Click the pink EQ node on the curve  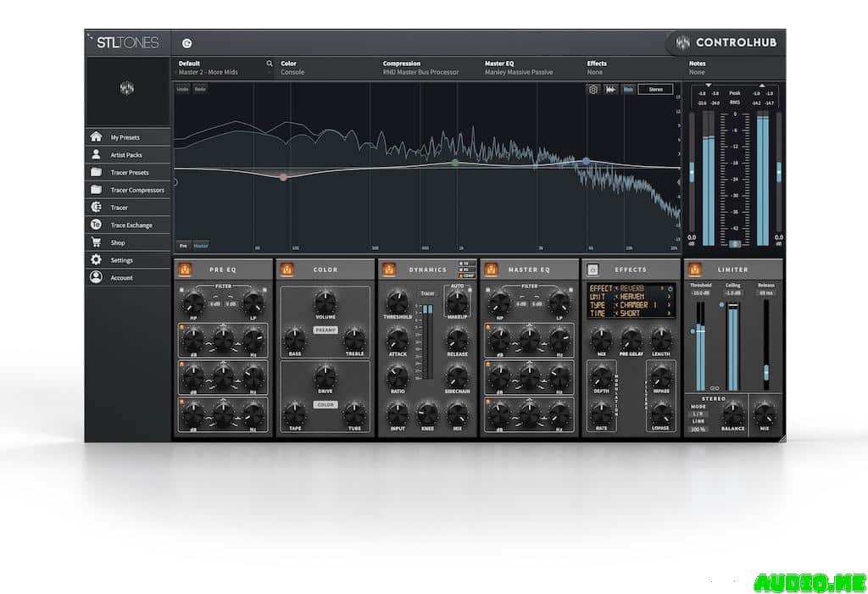[x=283, y=178]
